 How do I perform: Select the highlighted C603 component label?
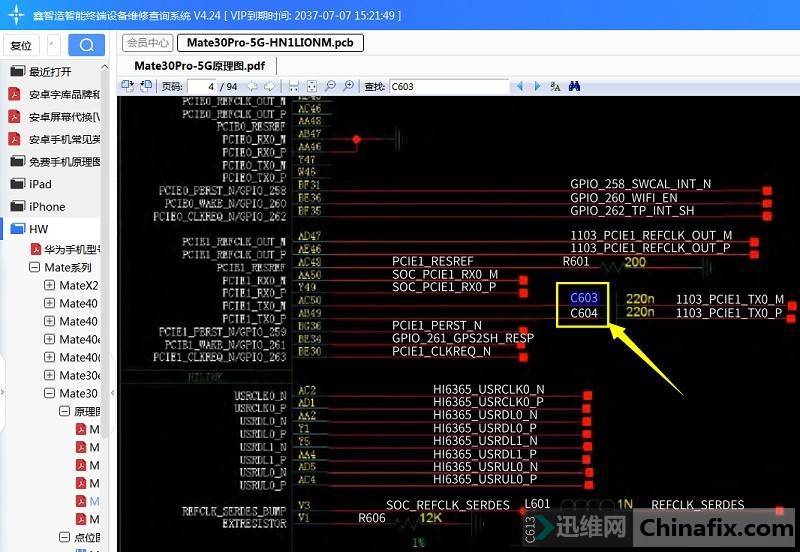[x=583, y=298]
